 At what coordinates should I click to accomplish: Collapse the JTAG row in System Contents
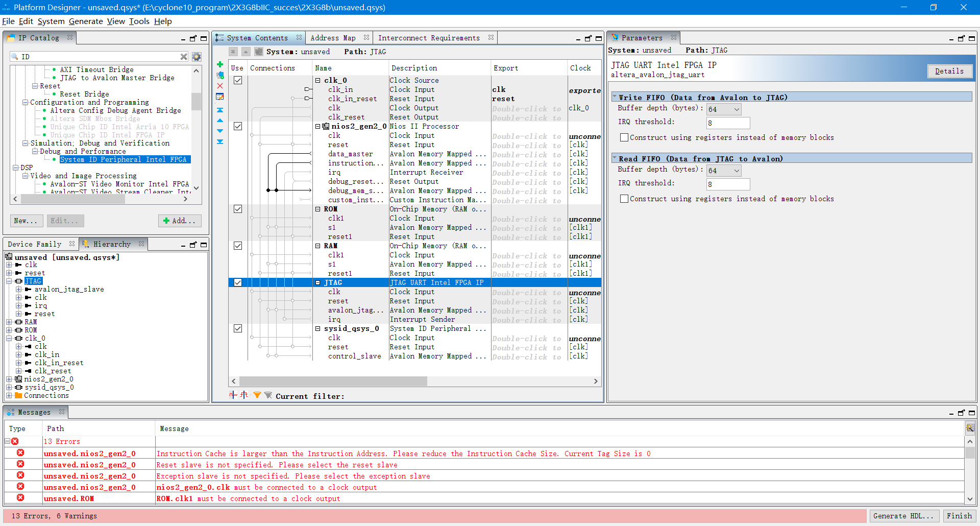coord(318,282)
